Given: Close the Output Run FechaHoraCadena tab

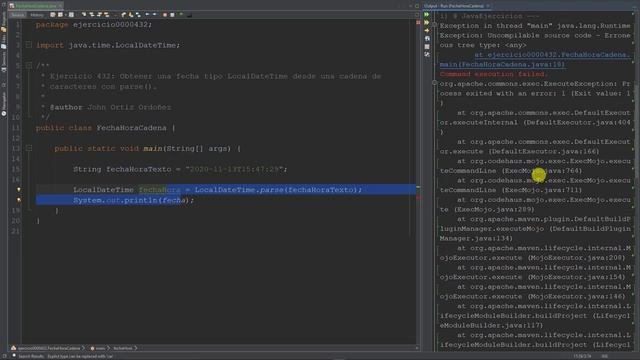Looking at the screenshot, I should [488, 6].
